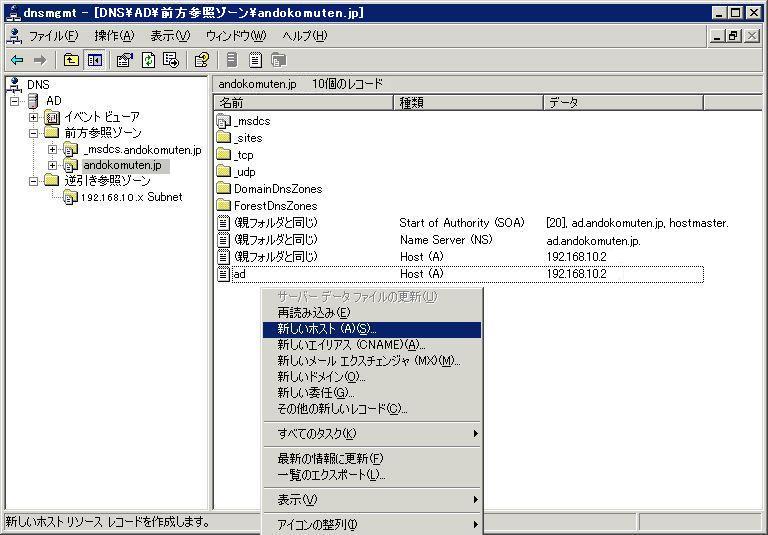Open the 操作(A) menu
The image size is (768, 535).
point(114,36)
